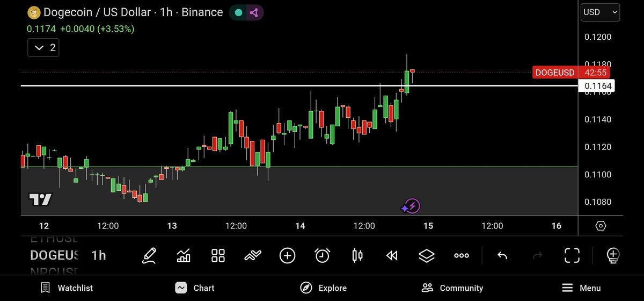Click the Dogecoin / US Dollar title
The height and width of the screenshot is (301, 644).
[98, 12]
